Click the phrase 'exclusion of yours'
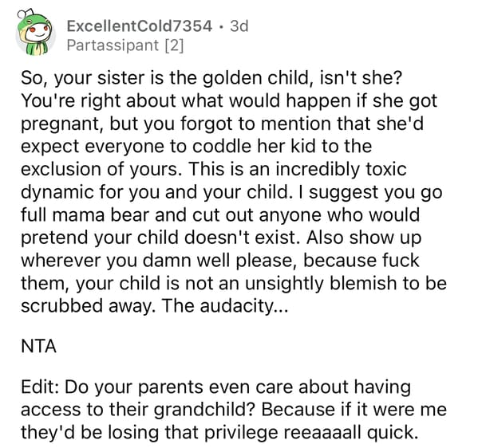The image size is (478, 448). tap(99, 170)
